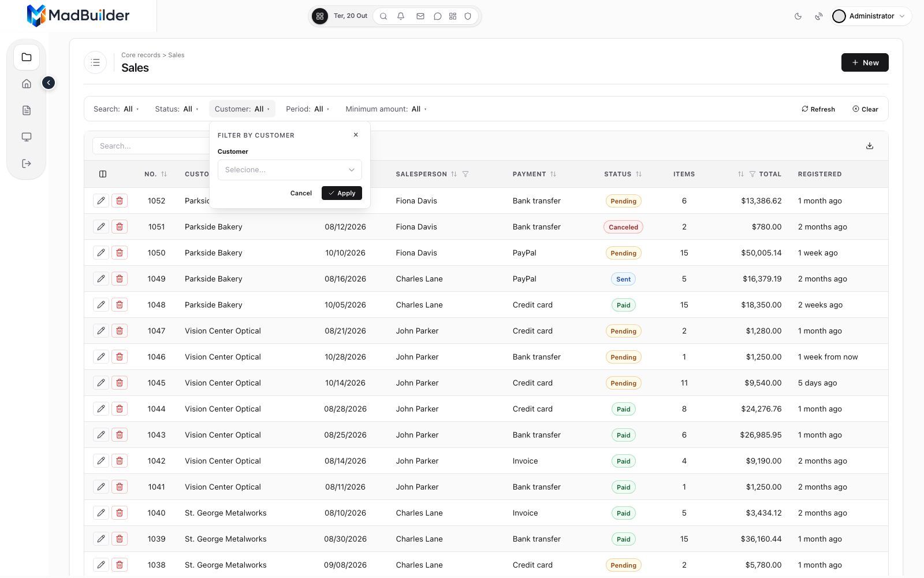Open notifications bell icon
The height and width of the screenshot is (578, 924).
click(401, 16)
